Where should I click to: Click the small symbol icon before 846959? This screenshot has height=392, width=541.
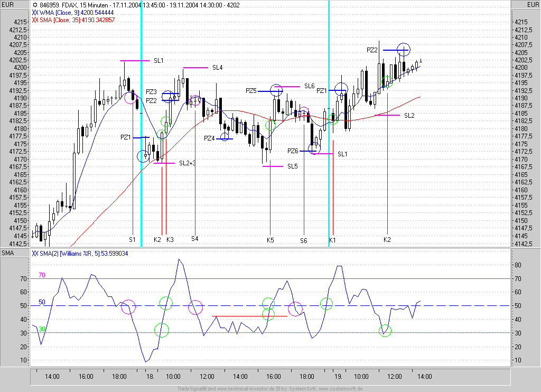pos(35,5)
